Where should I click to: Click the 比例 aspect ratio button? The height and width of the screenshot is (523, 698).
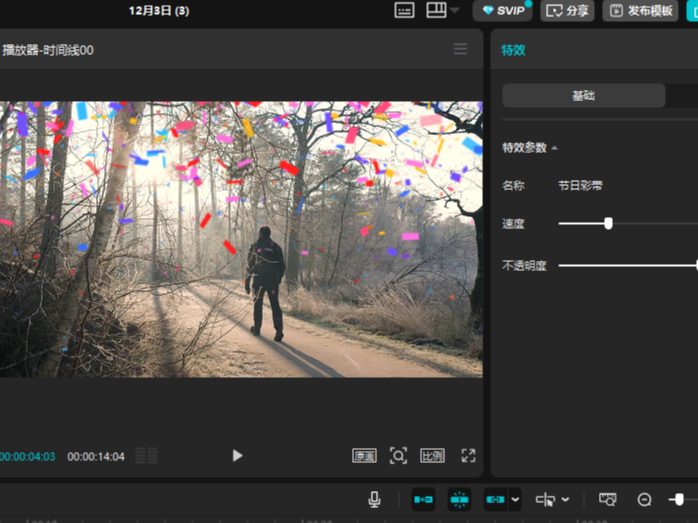coord(432,456)
